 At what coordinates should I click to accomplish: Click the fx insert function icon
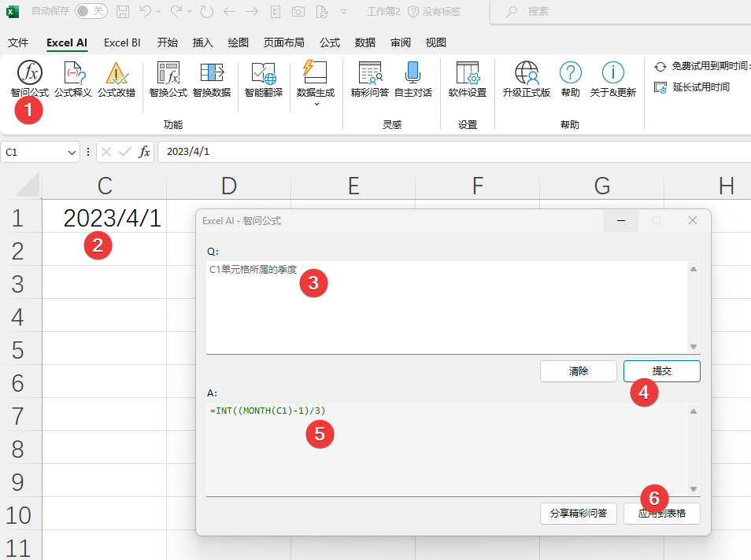[x=144, y=153]
